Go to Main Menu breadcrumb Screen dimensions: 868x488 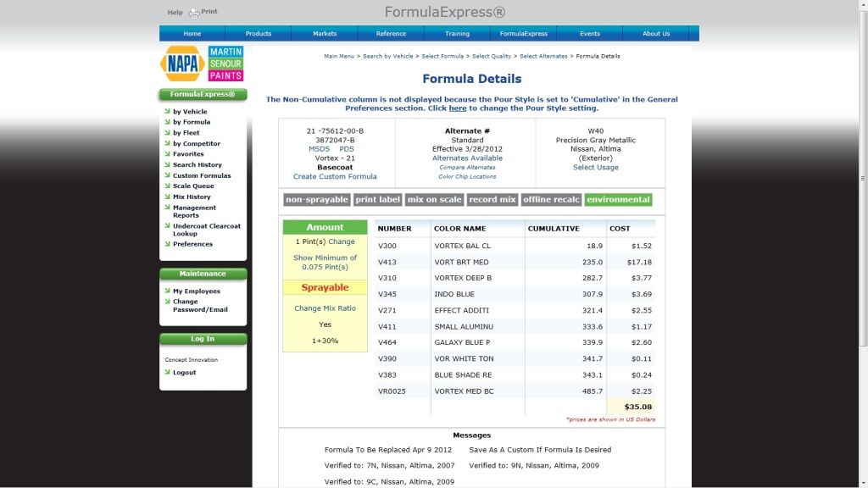click(x=339, y=56)
